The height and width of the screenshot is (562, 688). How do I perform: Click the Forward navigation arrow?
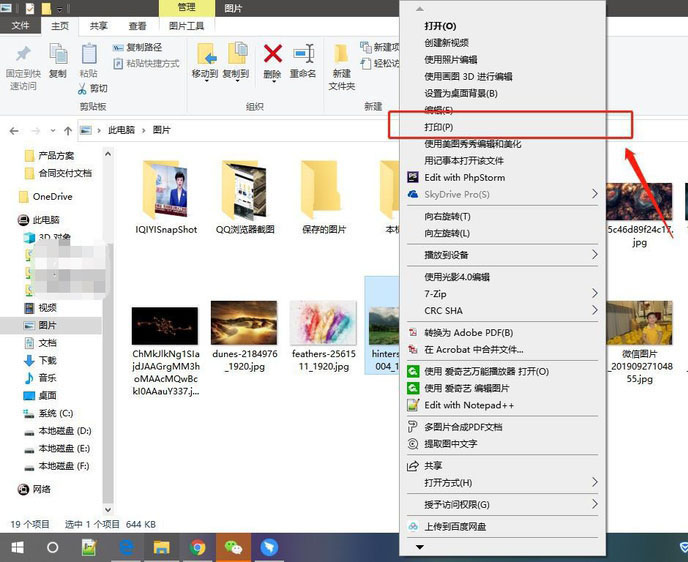36,131
